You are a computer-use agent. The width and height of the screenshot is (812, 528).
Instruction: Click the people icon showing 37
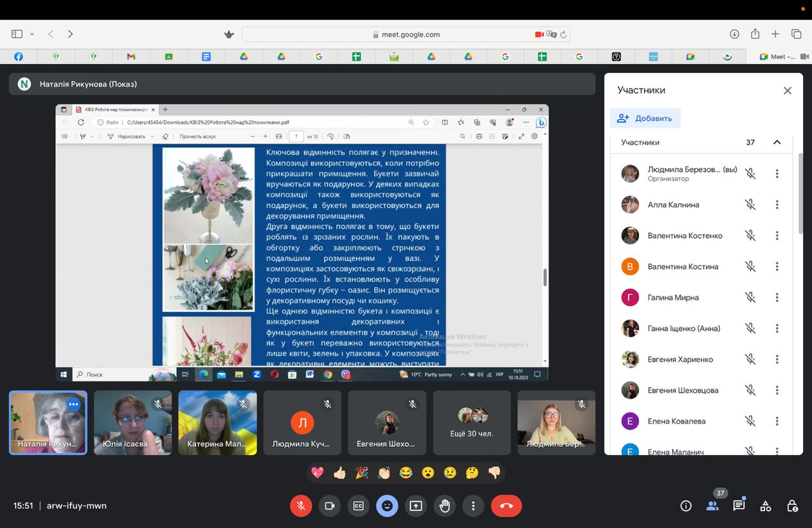[x=712, y=506]
